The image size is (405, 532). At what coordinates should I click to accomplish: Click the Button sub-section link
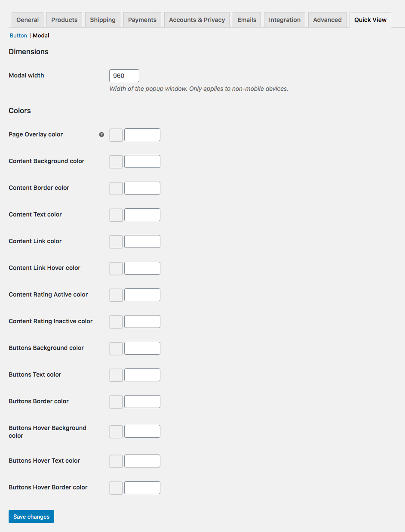tap(18, 36)
